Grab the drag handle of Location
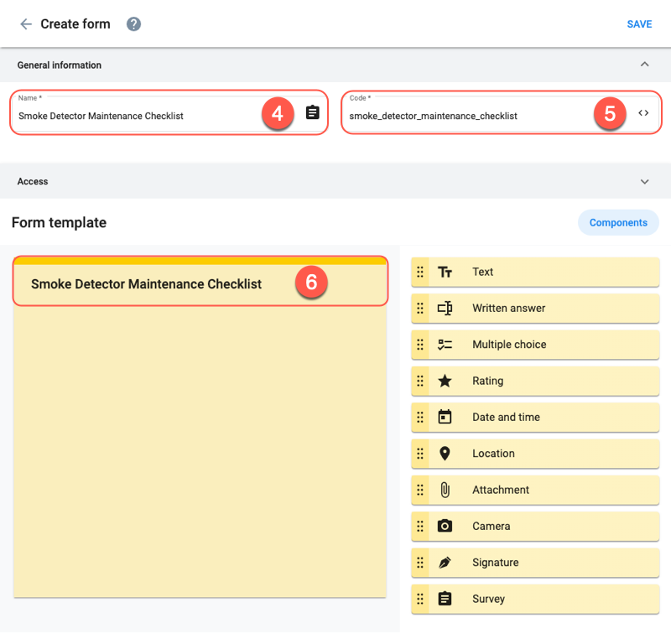The image size is (671, 644). point(420,454)
